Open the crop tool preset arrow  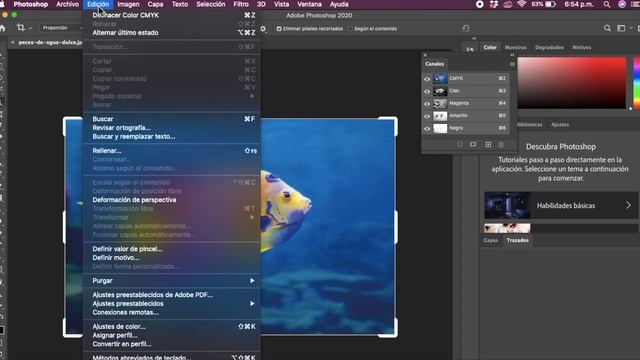tap(30, 28)
